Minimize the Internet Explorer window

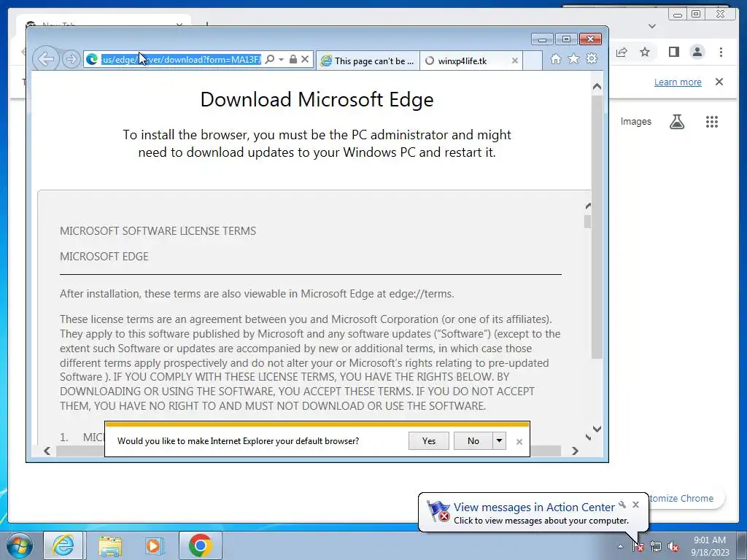pyautogui.click(x=542, y=39)
